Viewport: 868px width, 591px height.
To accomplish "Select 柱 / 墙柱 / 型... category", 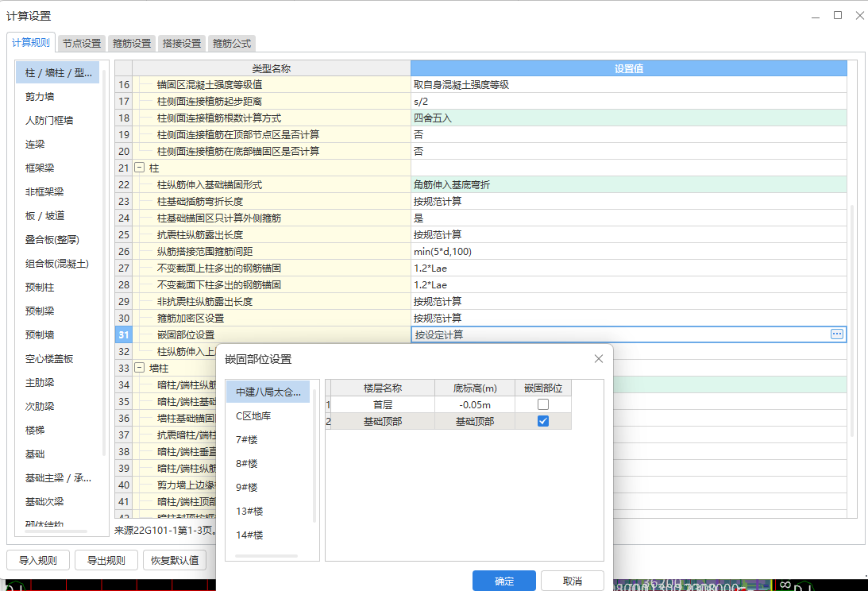I will pos(57,72).
